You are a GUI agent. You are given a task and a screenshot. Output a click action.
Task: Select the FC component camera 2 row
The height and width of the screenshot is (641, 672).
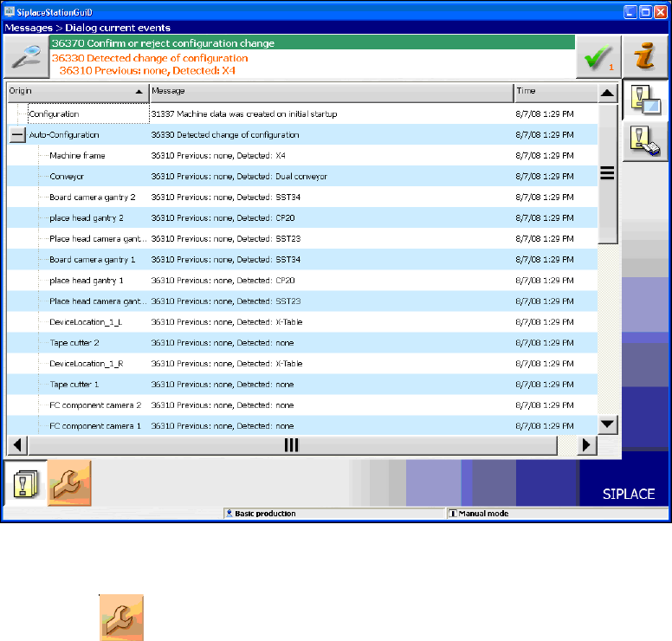[302, 405]
